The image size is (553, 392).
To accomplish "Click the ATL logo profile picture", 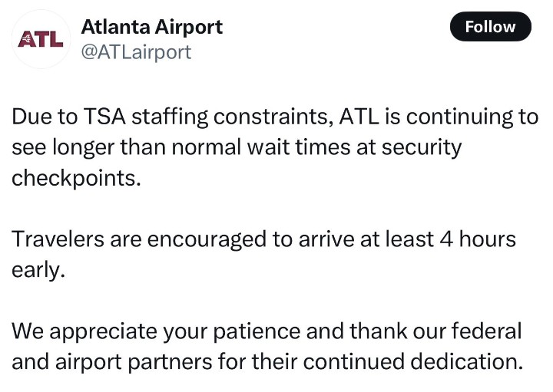I will 41,39.
